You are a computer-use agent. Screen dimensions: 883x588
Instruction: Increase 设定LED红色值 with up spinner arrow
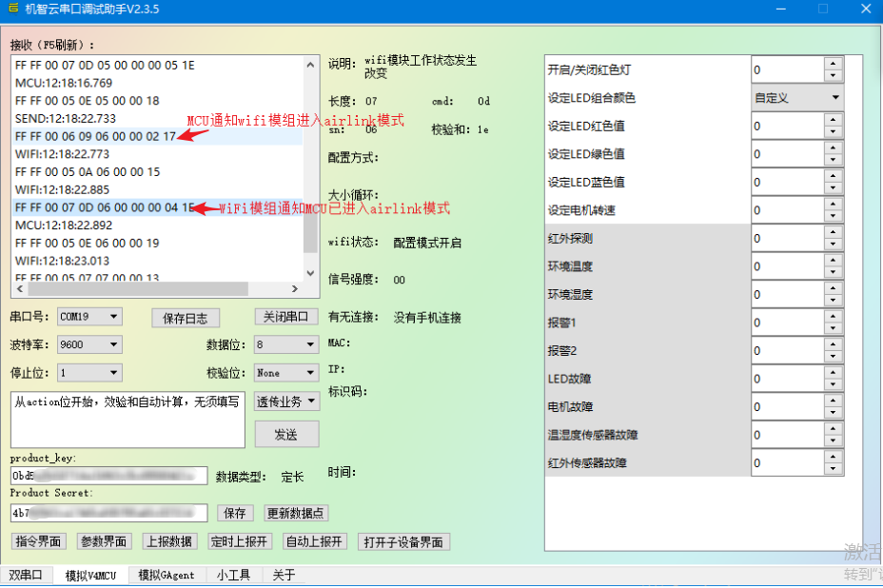pyautogui.click(x=834, y=120)
